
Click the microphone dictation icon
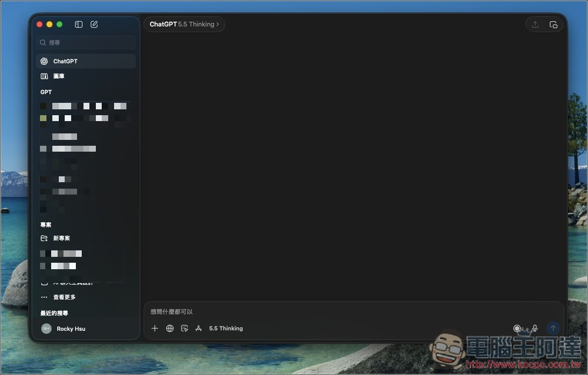534,329
